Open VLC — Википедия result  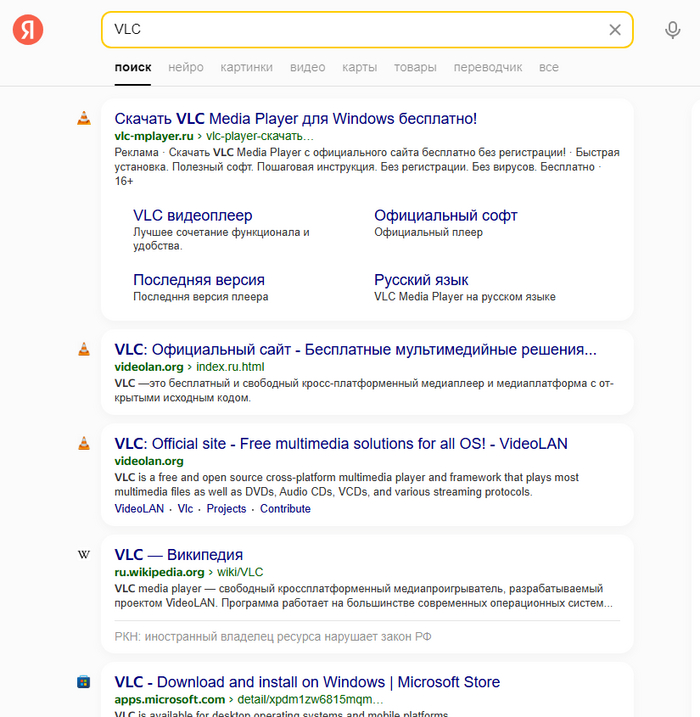(x=179, y=555)
